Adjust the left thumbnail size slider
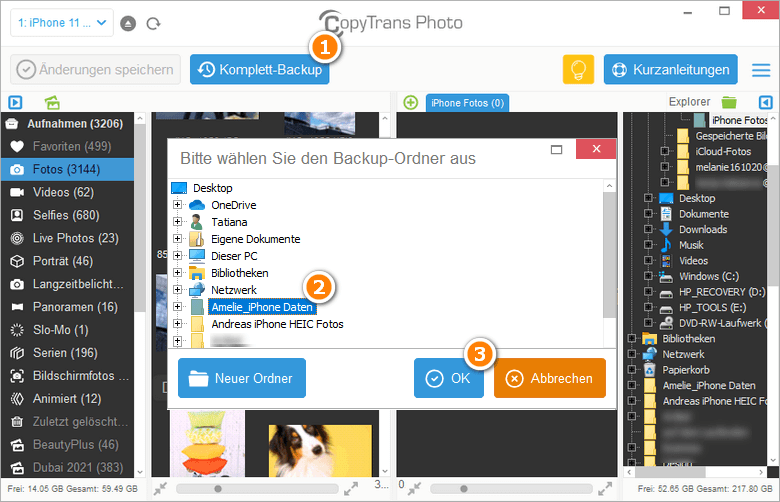 218,489
